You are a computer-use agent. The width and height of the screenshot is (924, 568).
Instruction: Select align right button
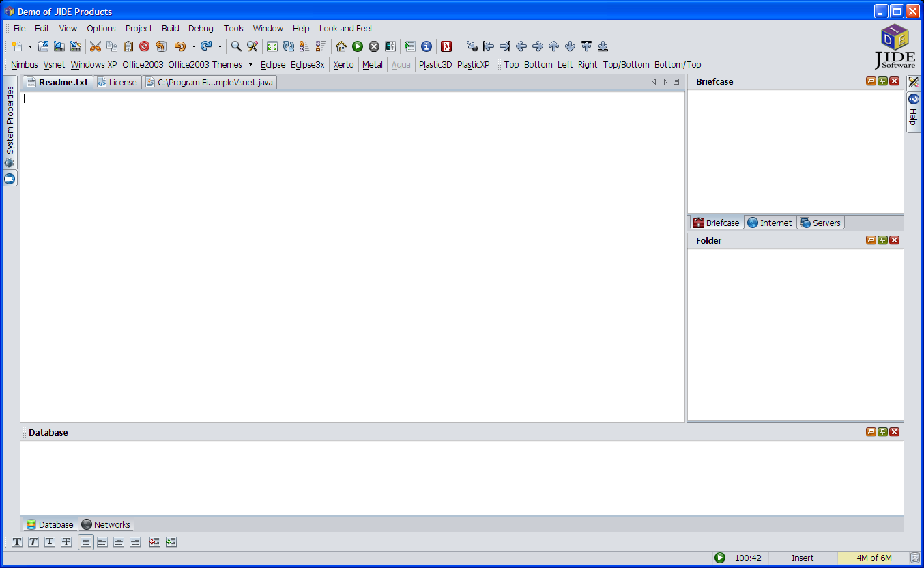(135, 542)
